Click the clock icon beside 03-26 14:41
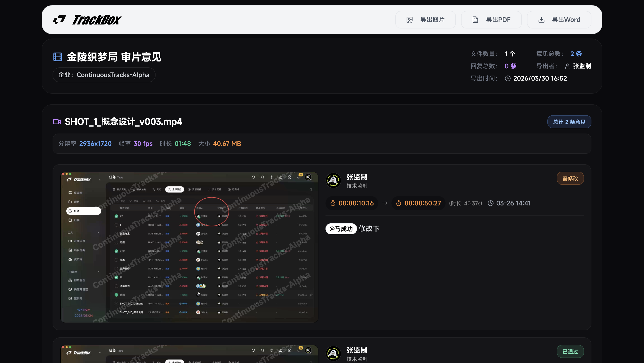The image size is (644, 363). [490, 203]
